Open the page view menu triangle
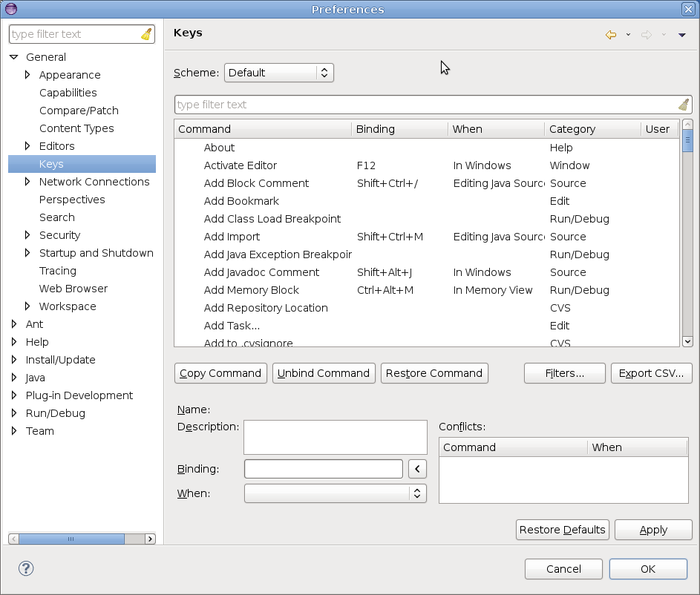This screenshot has height=595, width=700. [x=681, y=35]
